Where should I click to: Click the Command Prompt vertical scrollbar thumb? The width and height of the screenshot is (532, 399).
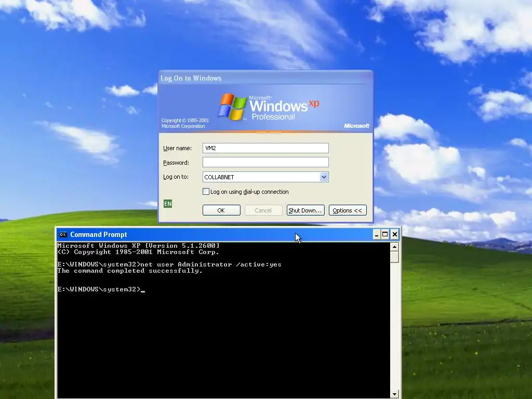pyautogui.click(x=394, y=257)
